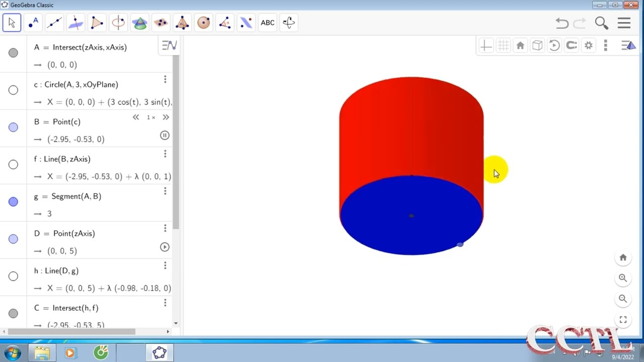This screenshot has width=644, height=362.
Task: Play animation of point D
Action: tap(165, 247)
